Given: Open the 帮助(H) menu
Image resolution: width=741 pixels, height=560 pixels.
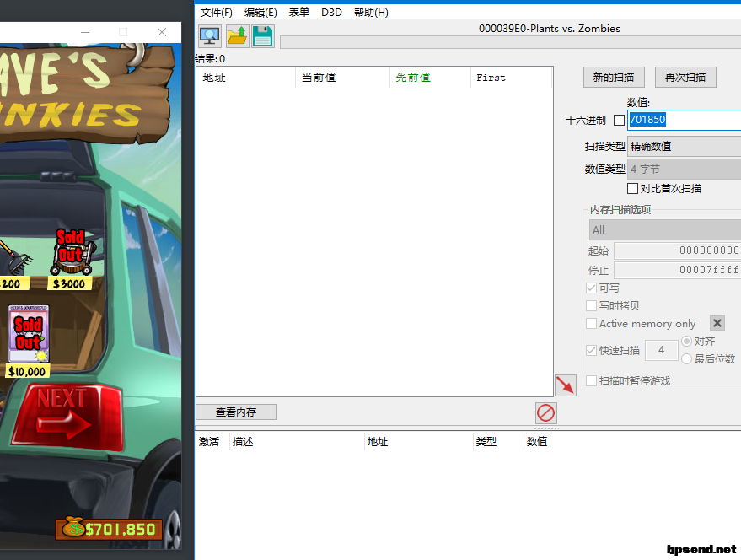Looking at the screenshot, I should pyautogui.click(x=372, y=13).
